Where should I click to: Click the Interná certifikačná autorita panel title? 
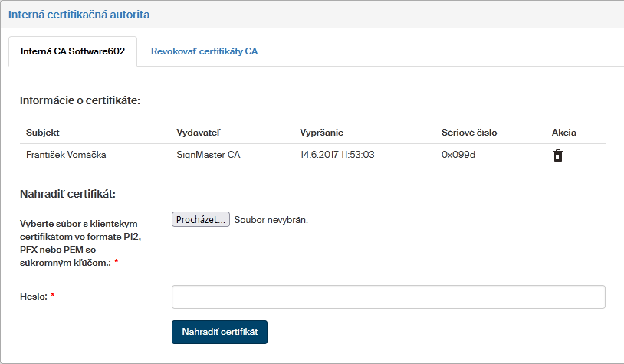(x=79, y=15)
